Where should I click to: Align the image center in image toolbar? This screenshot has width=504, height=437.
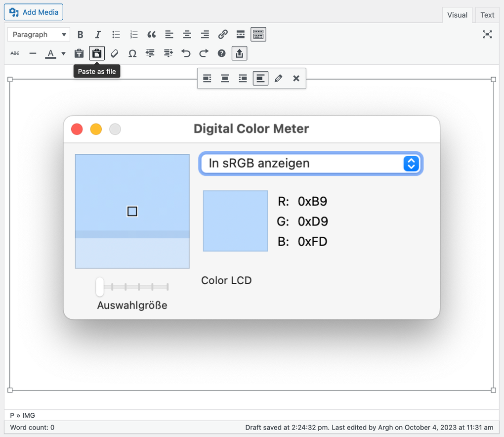point(225,79)
